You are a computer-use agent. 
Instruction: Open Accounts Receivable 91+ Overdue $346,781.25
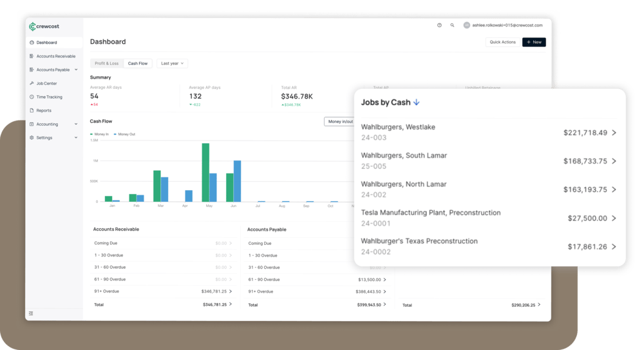point(163,291)
